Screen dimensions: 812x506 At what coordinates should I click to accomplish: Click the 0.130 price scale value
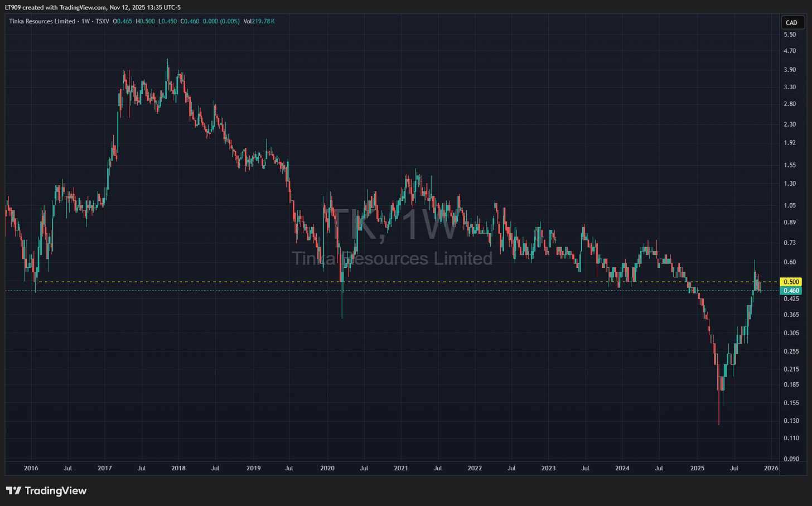pos(791,421)
